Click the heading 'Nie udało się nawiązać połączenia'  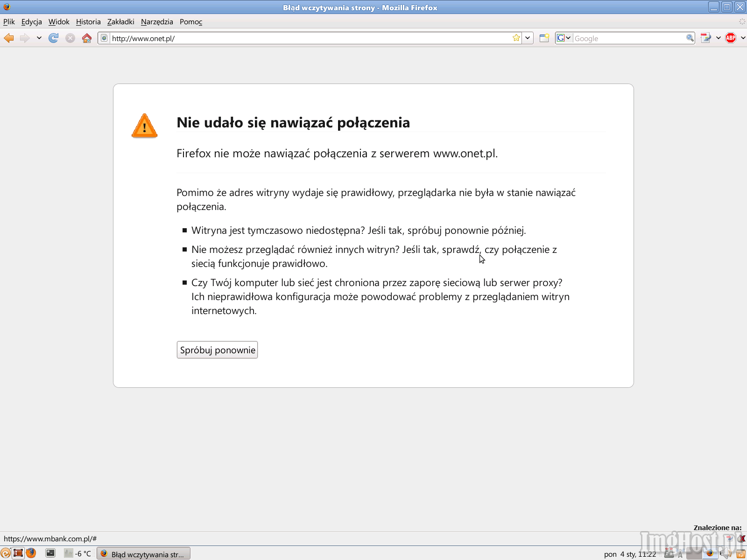(293, 122)
